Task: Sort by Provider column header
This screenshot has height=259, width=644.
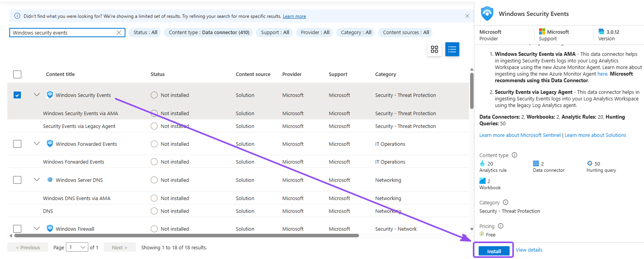Action: pyautogui.click(x=292, y=74)
